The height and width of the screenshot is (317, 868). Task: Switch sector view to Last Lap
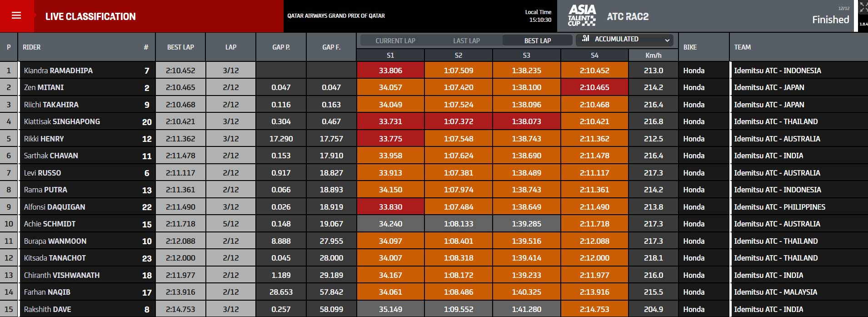[466, 40]
